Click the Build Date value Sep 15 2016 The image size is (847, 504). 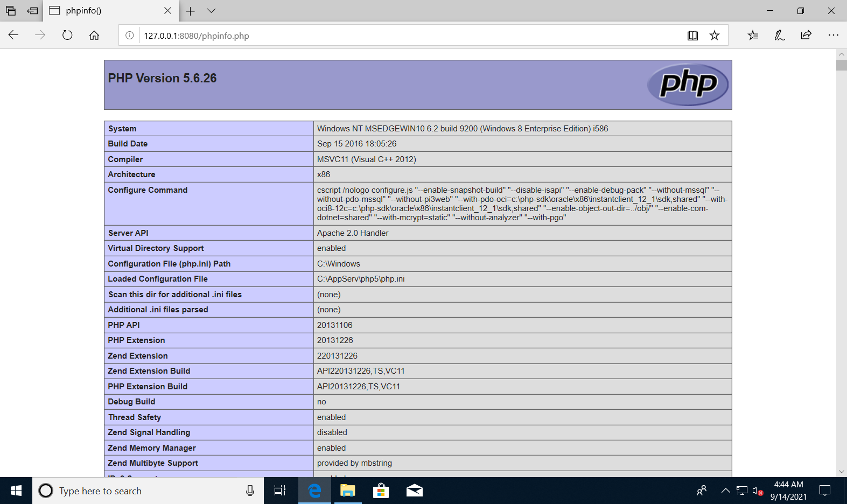pyautogui.click(x=356, y=144)
